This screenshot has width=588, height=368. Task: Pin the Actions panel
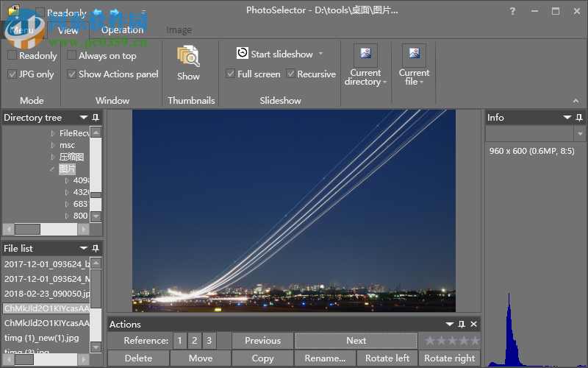click(x=462, y=324)
